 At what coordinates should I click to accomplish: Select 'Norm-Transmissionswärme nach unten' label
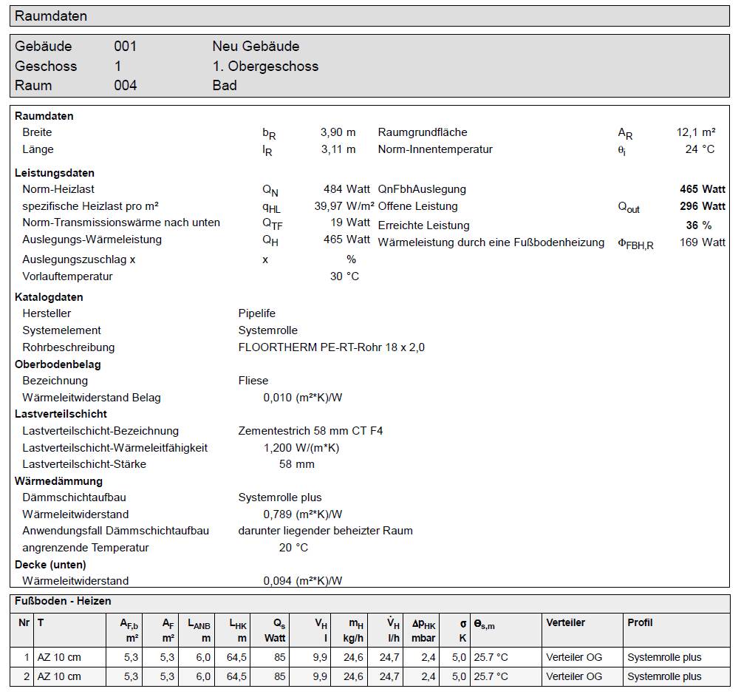[x=121, y=222]
